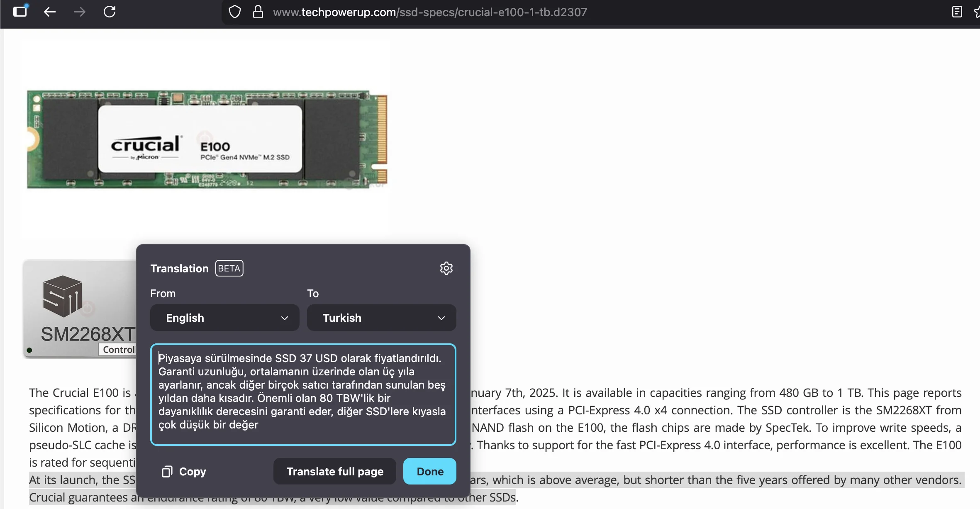The height and width of the screenshot is (509, 980).
Task: Click the padlock site security icon
Action: click(258, 12)
